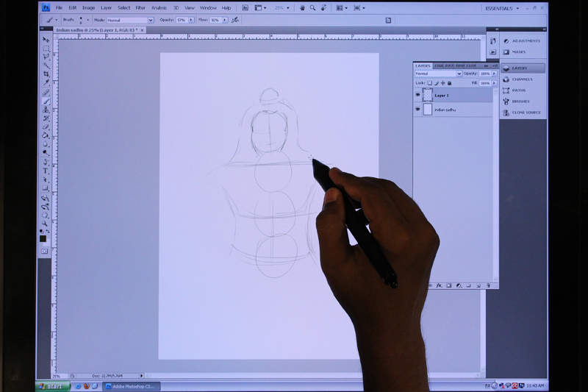Viewport: 588px width, 392px height.
Task: Click the Hand tool in the application bar
Action: coord(301,7)
